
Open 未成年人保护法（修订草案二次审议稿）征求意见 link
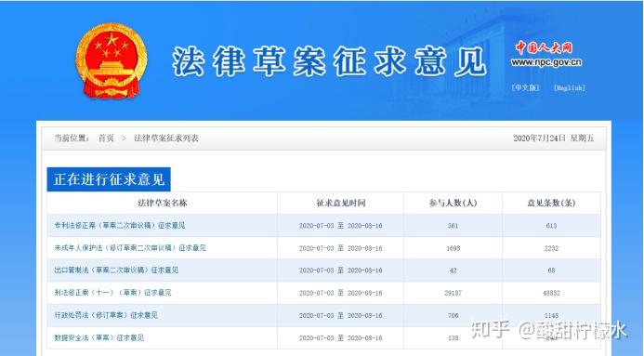click(130, 248)
